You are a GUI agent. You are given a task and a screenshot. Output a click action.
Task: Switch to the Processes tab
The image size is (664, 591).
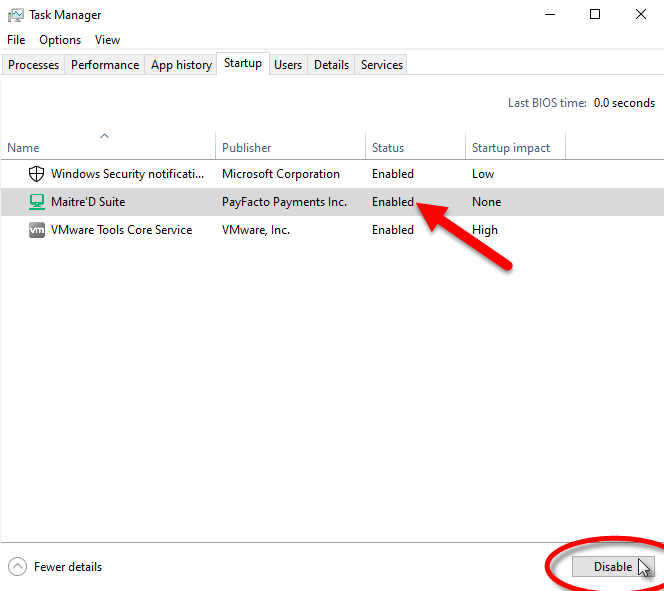click(x=34, y=65)
